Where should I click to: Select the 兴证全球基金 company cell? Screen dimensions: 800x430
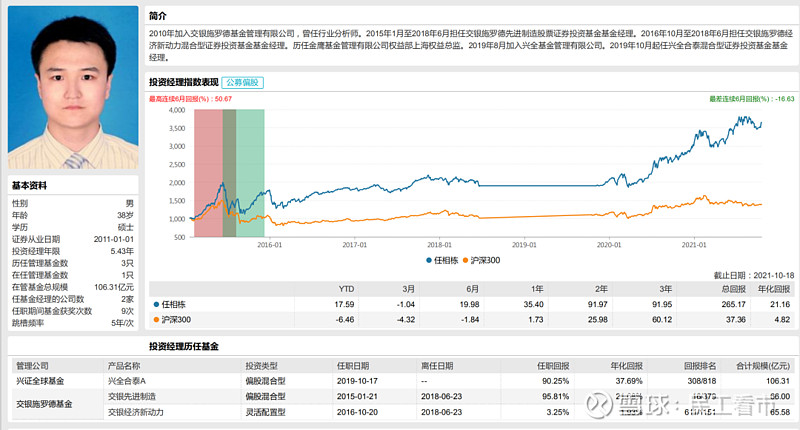[40, 381]
